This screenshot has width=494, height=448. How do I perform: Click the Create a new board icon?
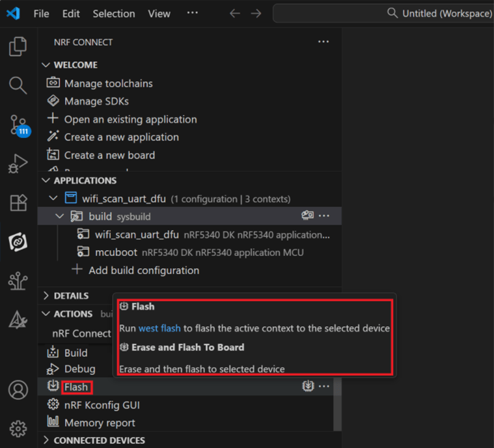coord(53,154)
